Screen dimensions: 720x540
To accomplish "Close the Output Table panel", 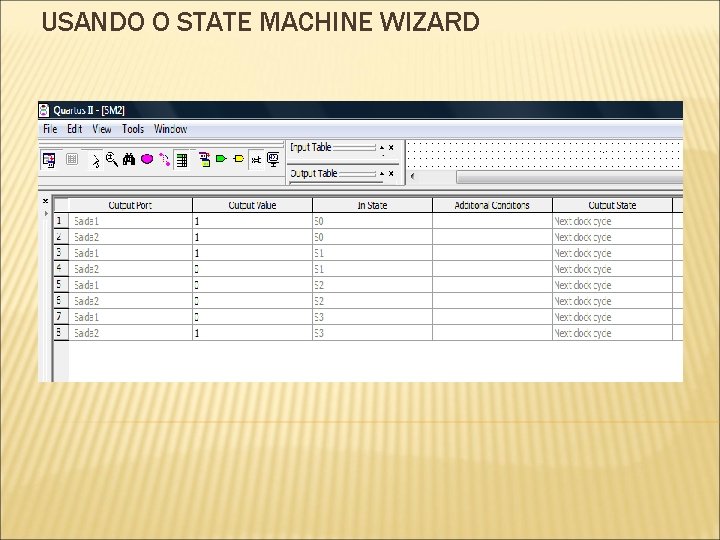I will pos(391,174).
